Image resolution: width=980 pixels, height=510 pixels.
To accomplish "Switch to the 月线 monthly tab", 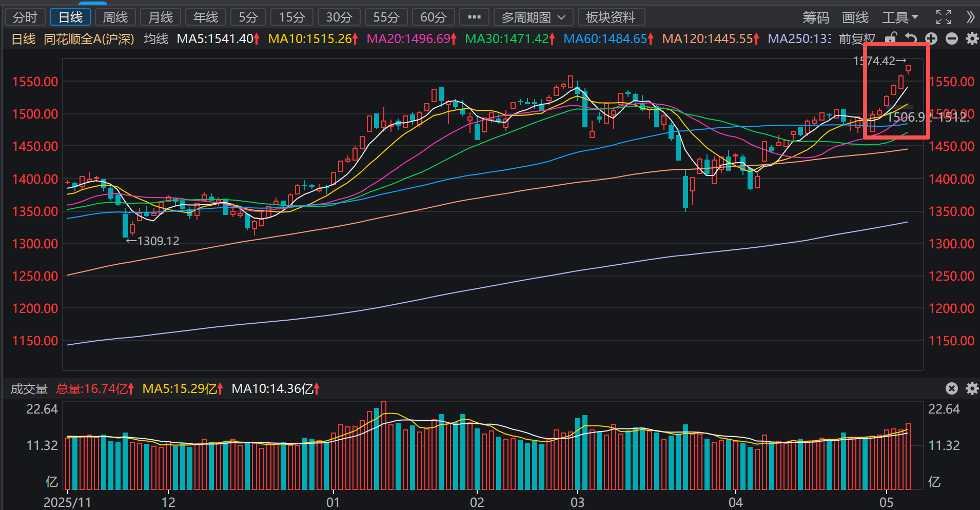I will coord(161,17).
